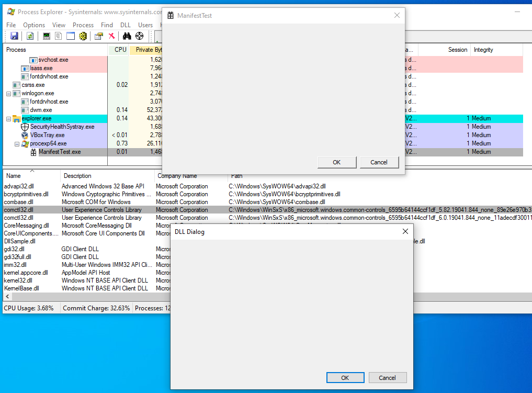Close the ManifestTest dialog
The height and width of the screenshot is (393, 532).
coord(397,15)
